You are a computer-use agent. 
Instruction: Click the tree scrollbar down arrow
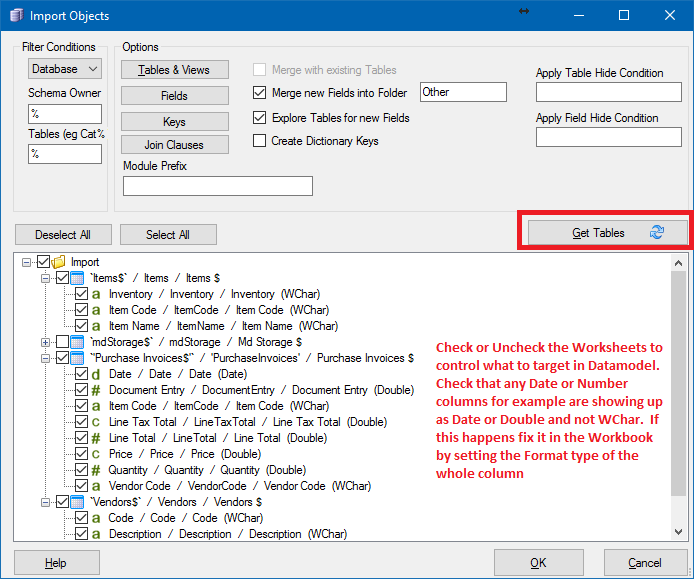point(678,532)
